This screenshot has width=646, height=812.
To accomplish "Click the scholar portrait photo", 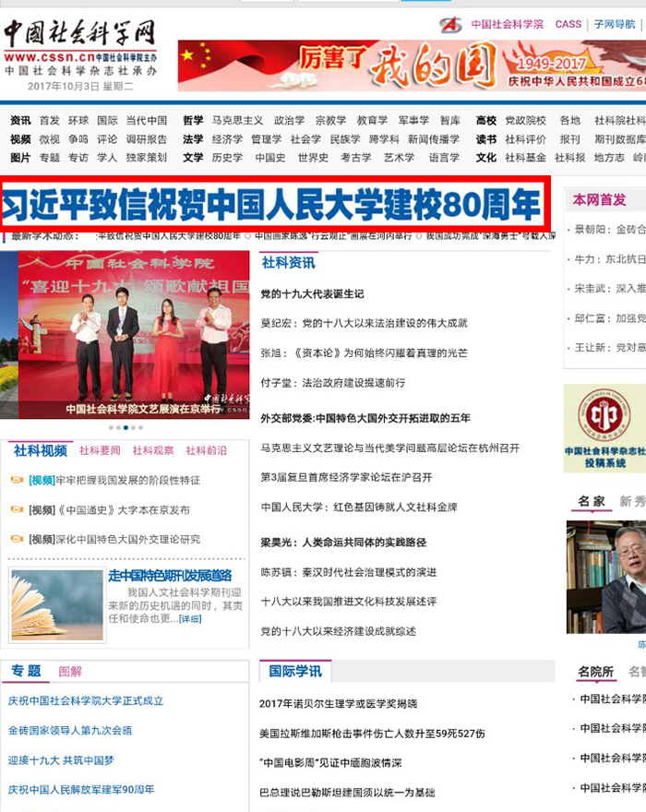I will coord(606,577).
